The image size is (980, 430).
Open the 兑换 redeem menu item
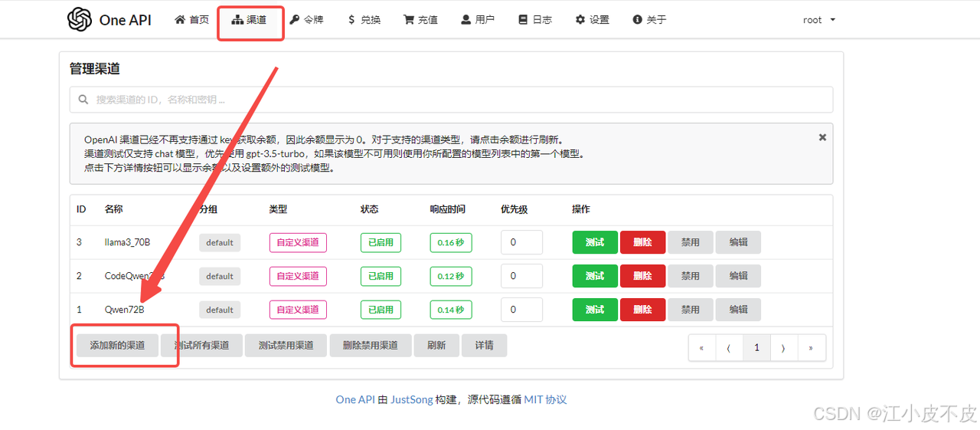click(x=364, y=20)
